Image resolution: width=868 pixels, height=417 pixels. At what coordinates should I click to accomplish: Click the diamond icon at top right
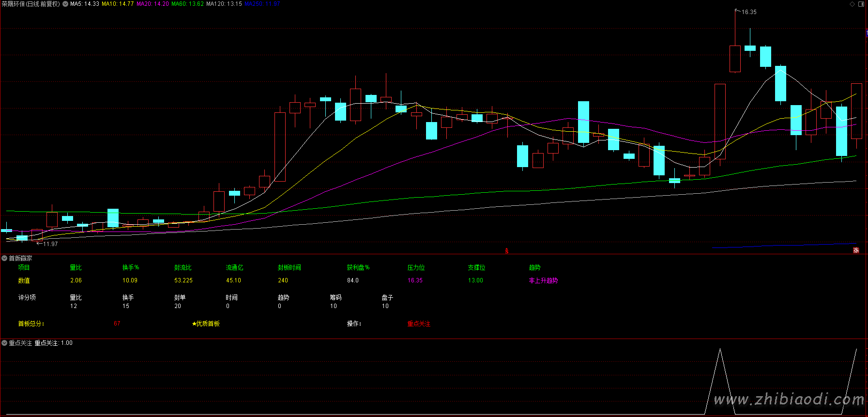[x=852, y=4]
